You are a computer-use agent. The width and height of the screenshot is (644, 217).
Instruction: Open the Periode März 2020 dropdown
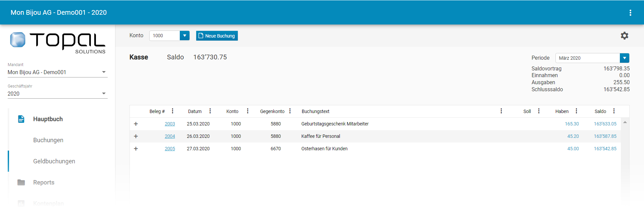pyautogui.click(x=624, y=58)
